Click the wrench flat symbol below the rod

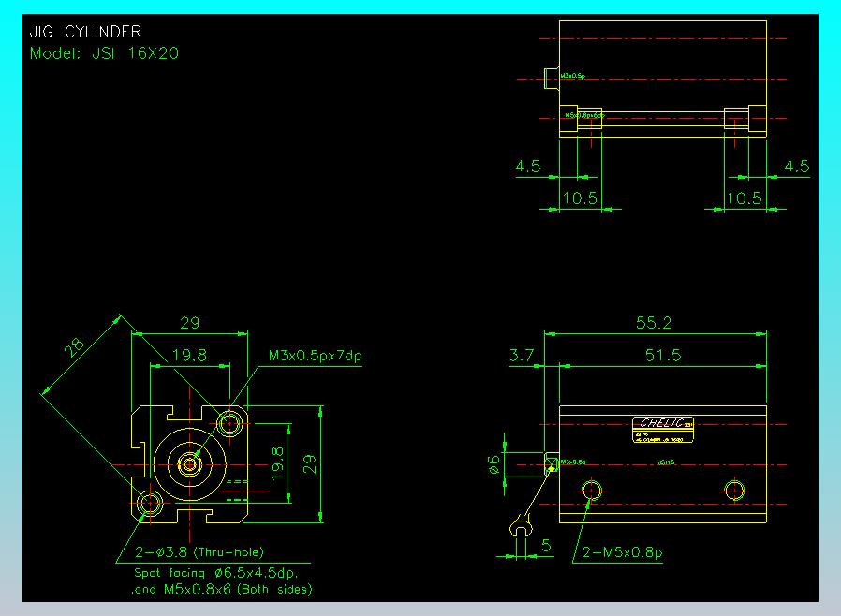pyautogui.click(x=521, y=526)
